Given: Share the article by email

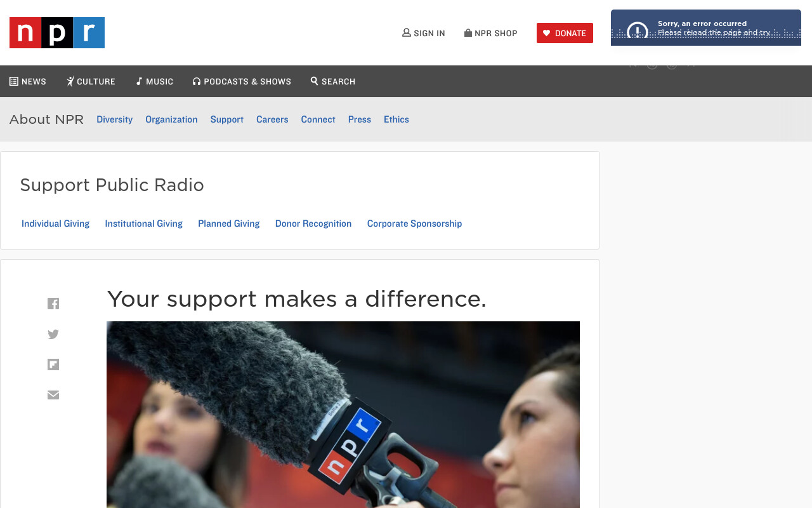Looking at the screenshot, I should pyautogui.click(x=53, y=395).
